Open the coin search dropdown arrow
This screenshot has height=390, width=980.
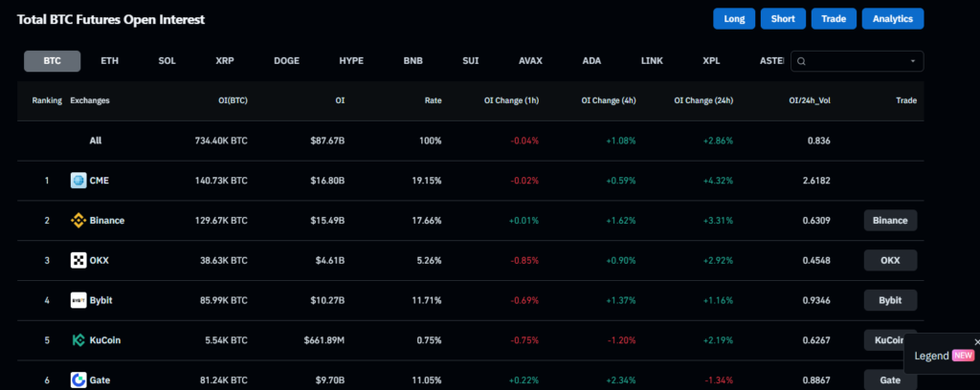(913, 61)
